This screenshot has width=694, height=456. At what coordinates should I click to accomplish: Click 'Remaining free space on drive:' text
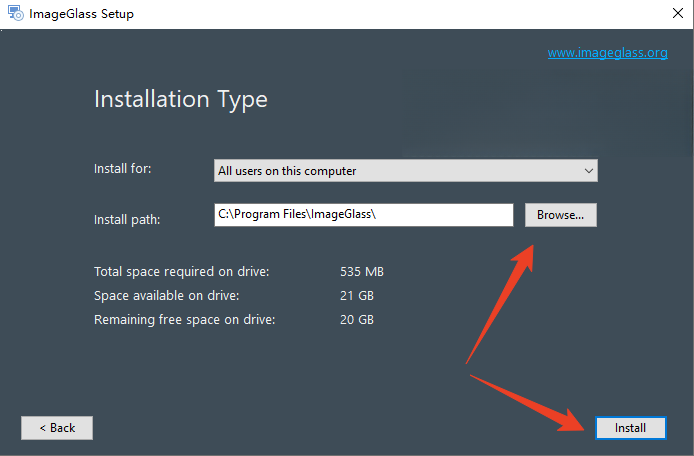[185, 319]
